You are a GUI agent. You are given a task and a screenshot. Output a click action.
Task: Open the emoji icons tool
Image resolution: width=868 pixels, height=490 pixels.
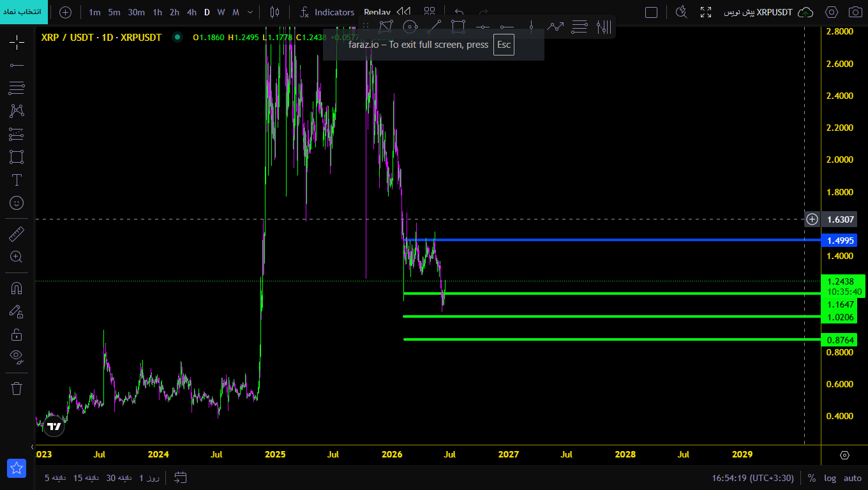click(17, 203)
